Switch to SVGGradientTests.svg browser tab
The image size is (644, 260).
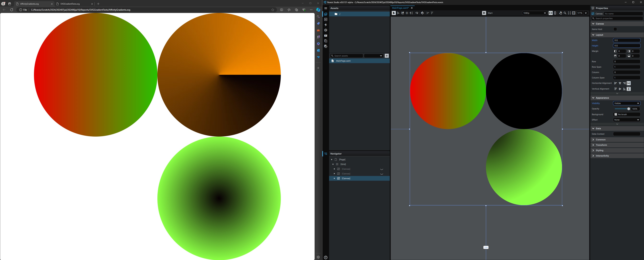[x=70, y=4]
